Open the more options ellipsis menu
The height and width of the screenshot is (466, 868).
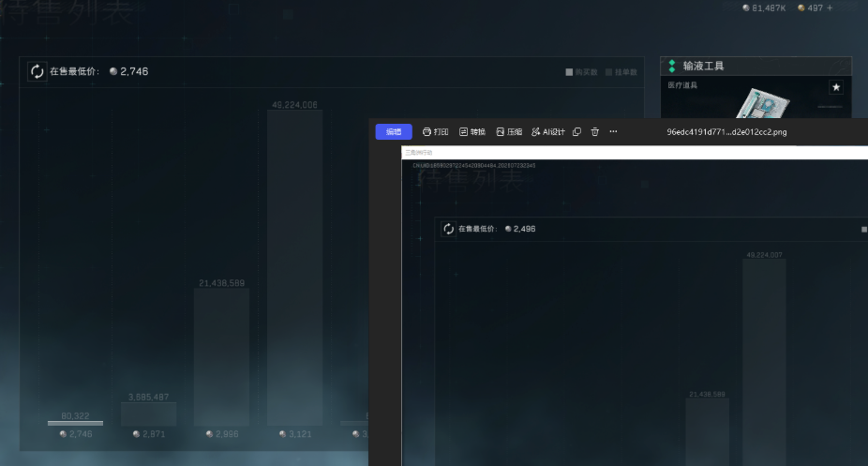click(613, 131)
